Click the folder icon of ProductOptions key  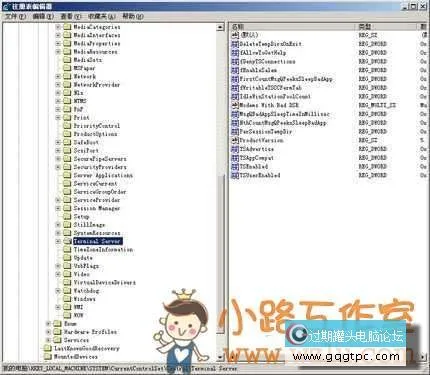coord(68,134)
